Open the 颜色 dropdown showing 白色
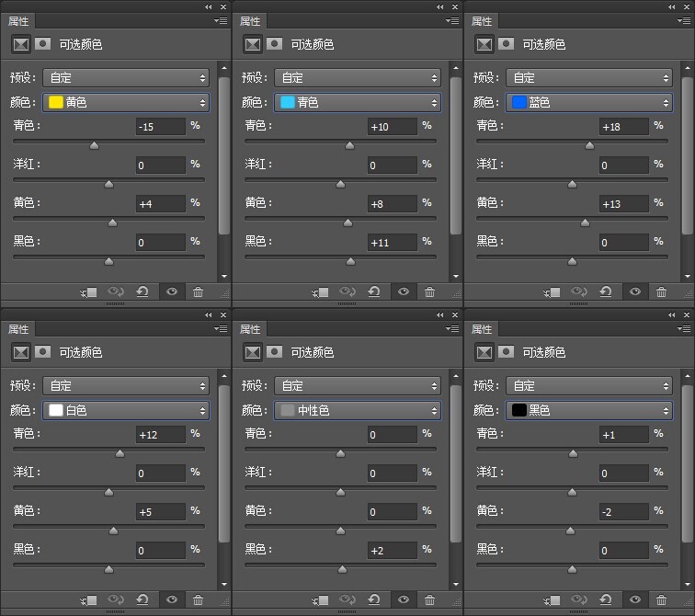Viewport: 695px width, 616px height. pos(126,410)
